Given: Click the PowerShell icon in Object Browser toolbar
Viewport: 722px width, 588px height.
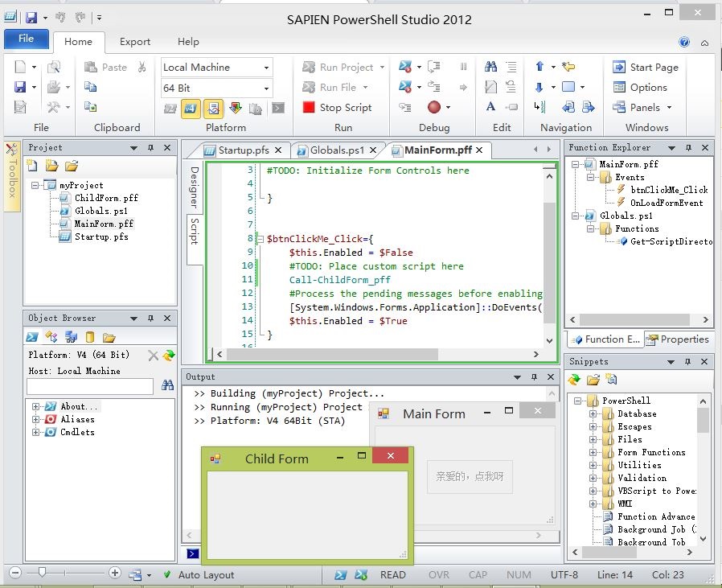Looking at the screenshot, I should point(32,337).
